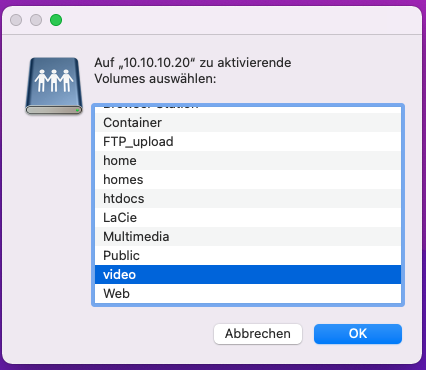Click the grey close window button
Screen dimensions: 426x370
tap(16, 20)
